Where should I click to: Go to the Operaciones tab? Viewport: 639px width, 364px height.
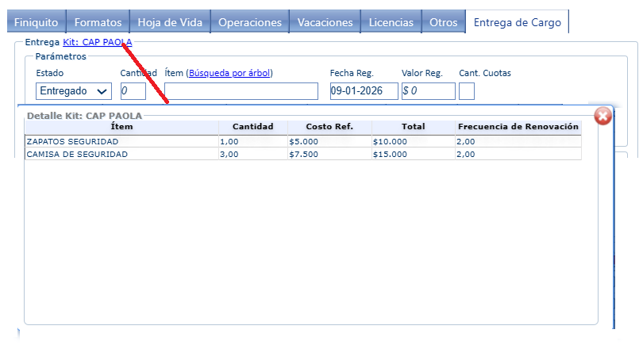coord(250,22)
